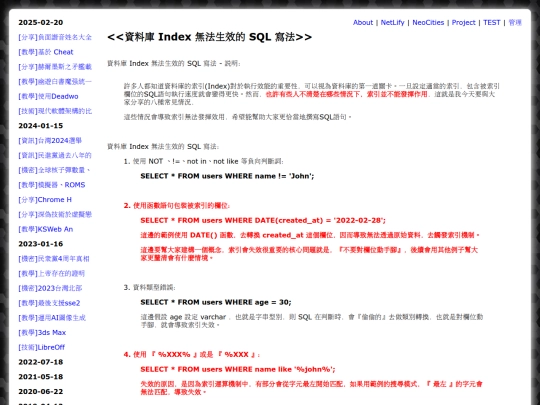
Task: Open the TEST link in the header
Action: 491,22
